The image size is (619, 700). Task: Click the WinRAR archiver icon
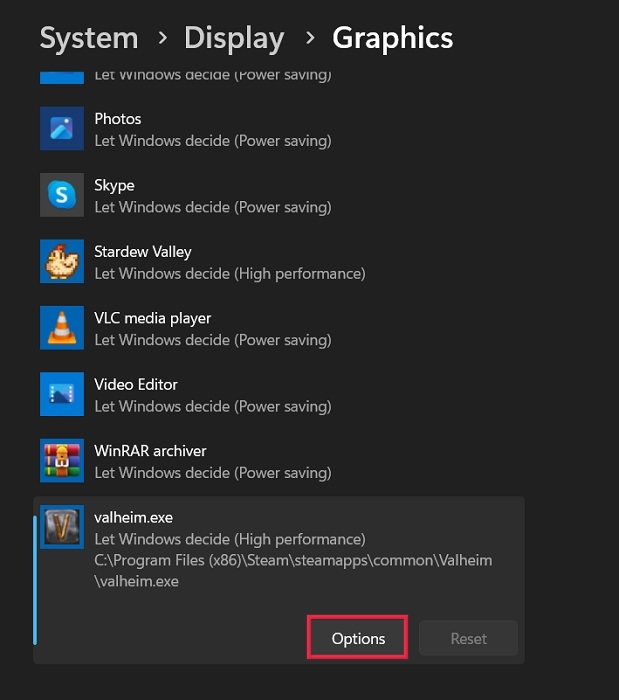pos(62,460)
